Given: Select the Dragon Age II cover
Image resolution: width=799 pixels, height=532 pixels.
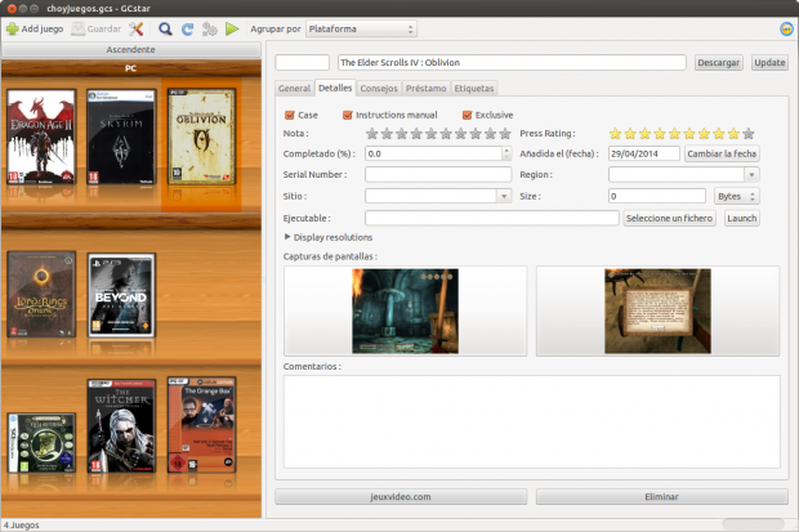Looking at the screenshot, I should 41,137.
